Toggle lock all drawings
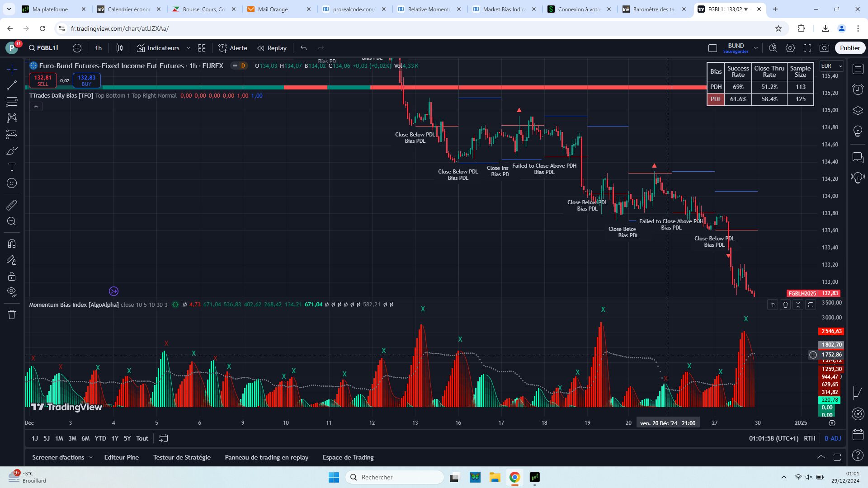Screen dimensions: 868x488 (12, 276)
